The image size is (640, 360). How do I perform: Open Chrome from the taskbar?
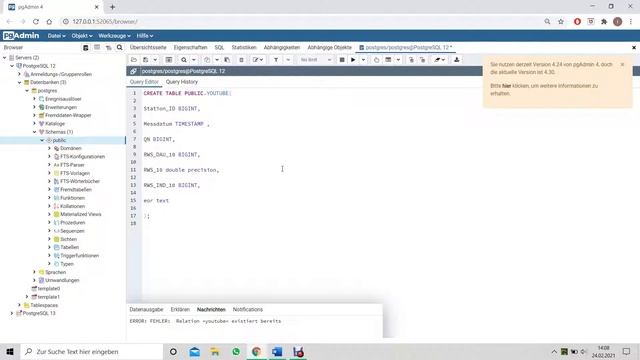pyautogui.click(x=256, y=352)
